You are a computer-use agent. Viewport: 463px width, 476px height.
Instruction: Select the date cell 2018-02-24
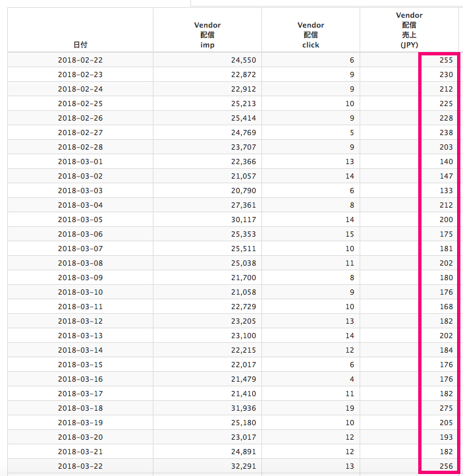[80, 89]
